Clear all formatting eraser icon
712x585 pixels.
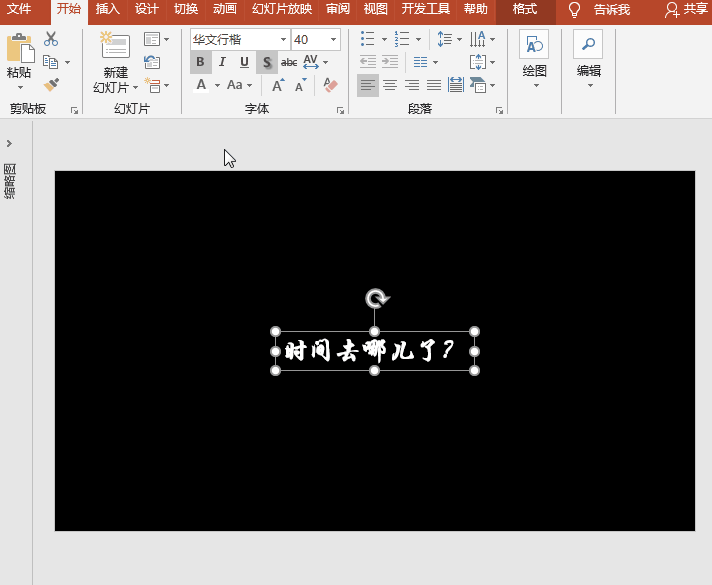coord(330,85)
